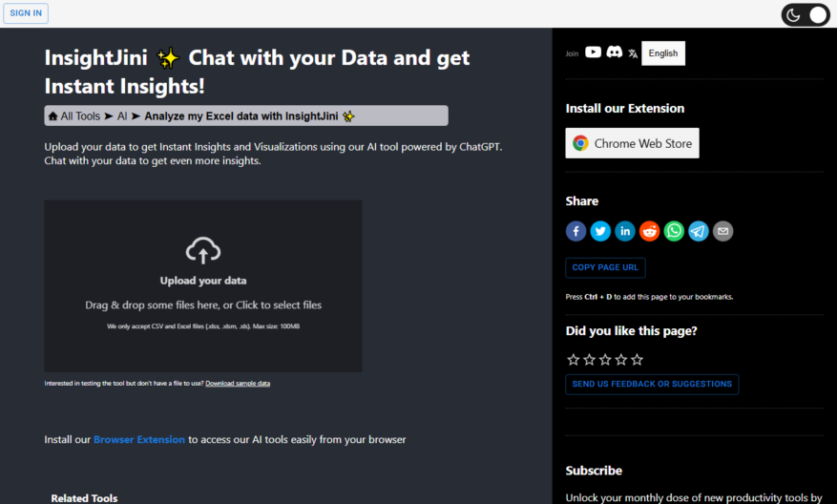Click the Subscribe heading
837x504 pixels.
594,471
